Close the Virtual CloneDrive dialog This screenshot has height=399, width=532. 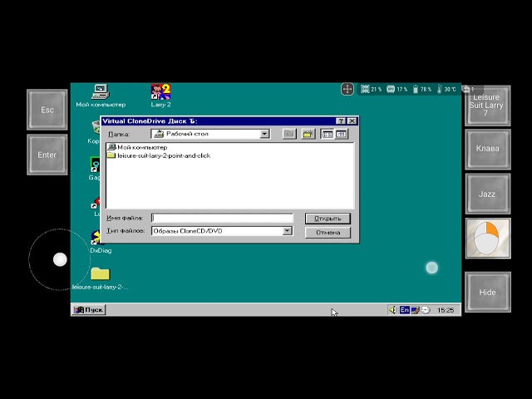[x=352, y=121]
